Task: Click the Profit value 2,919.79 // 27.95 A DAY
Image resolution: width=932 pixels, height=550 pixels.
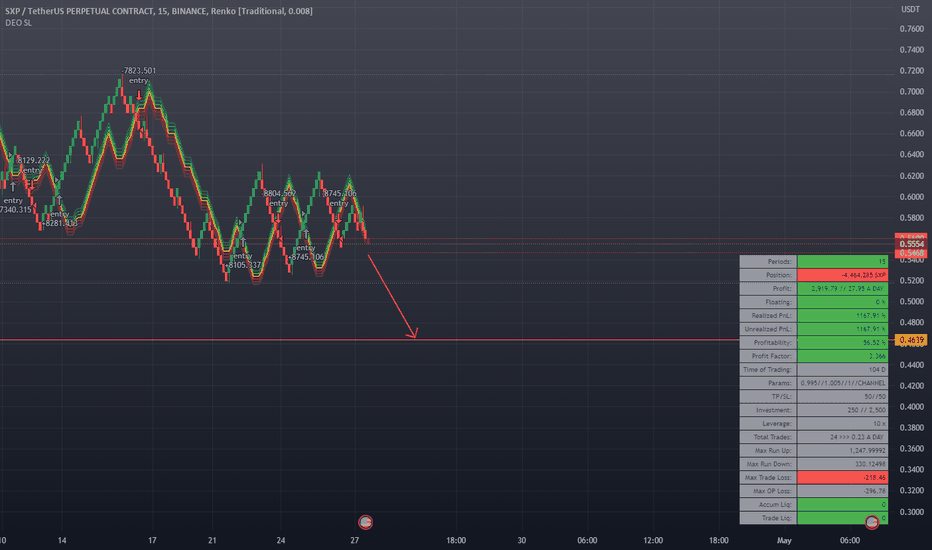Action: tap(843, 288)
